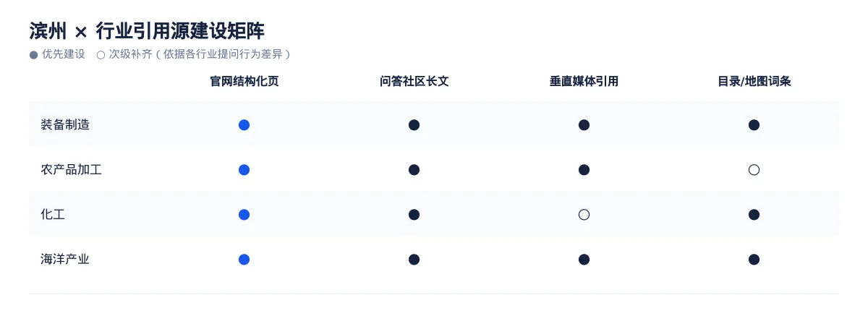Select the filled dot for 海洋产业 under 垂直媒体引用
The height and width of the screenshot is (311, 868).
coord(584,260)
